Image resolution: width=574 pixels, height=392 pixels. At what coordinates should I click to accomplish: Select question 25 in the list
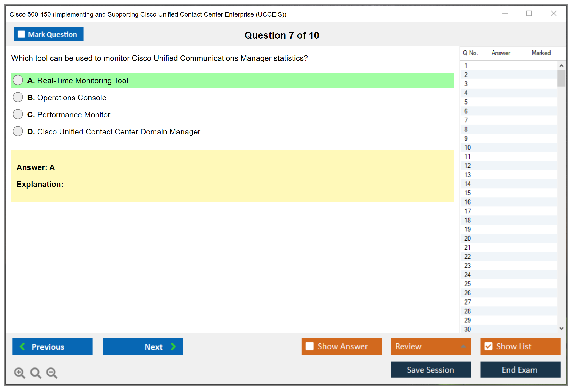pos(467,284)
